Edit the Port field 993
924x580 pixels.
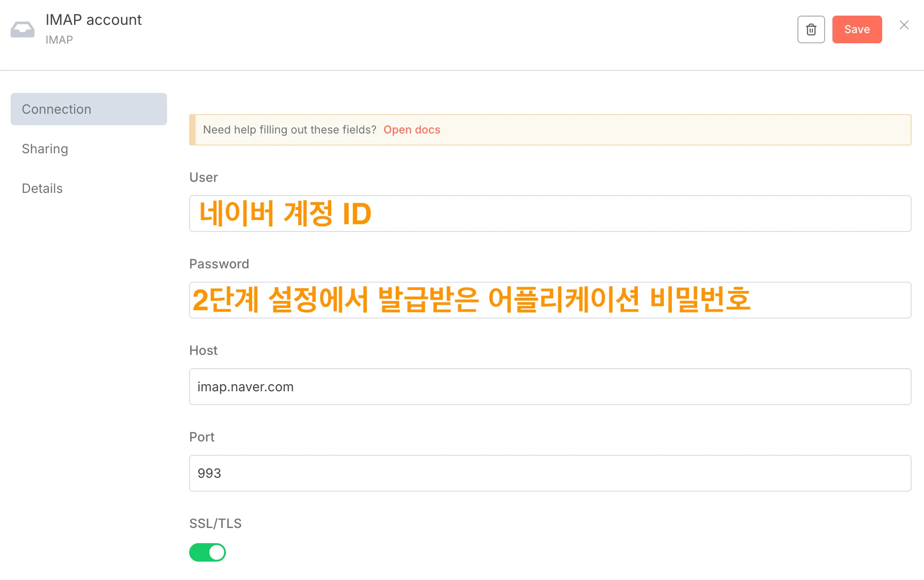click(x=550, y=473)
